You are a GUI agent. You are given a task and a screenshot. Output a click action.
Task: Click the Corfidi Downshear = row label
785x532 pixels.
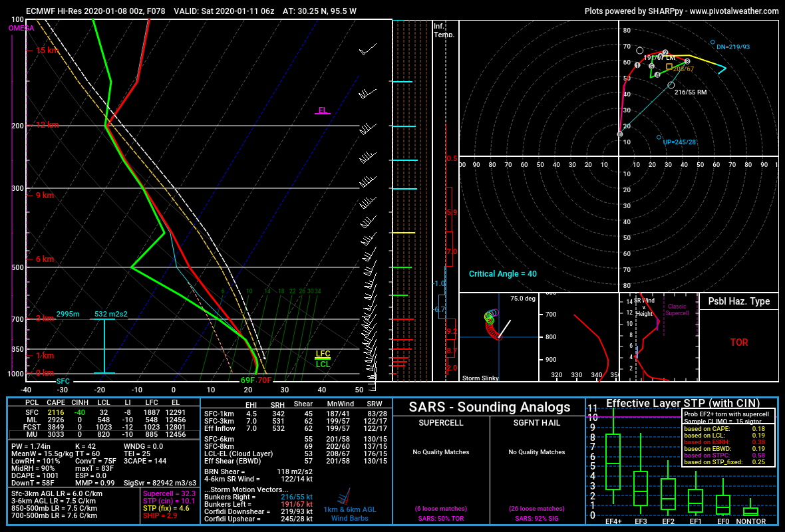point(237,511)
